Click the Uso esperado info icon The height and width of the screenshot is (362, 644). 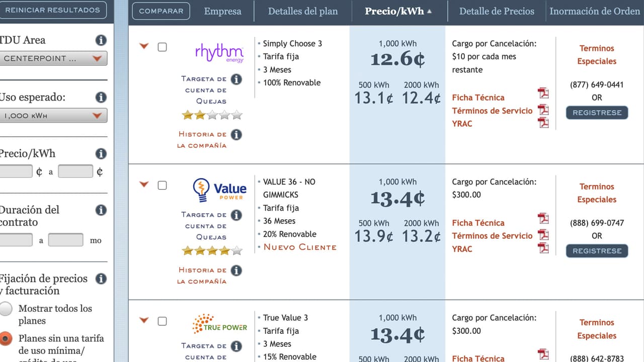pos(101,98)
